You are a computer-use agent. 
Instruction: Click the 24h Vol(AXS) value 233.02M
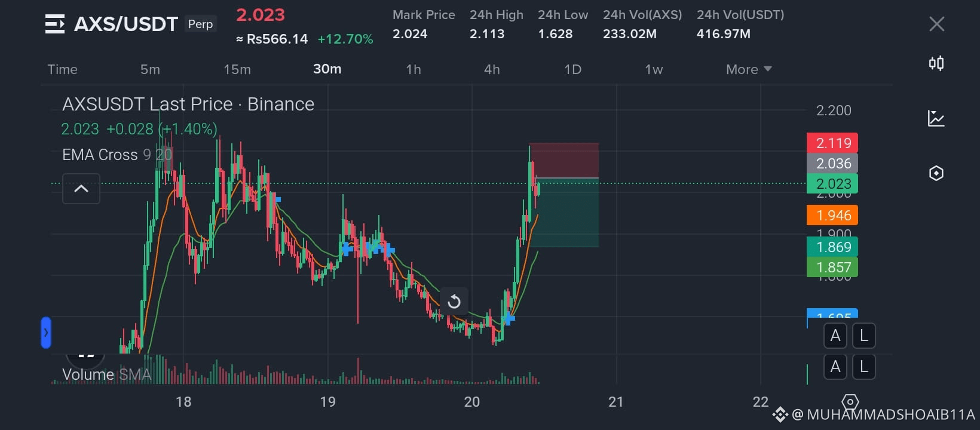(x=630, y=34)
